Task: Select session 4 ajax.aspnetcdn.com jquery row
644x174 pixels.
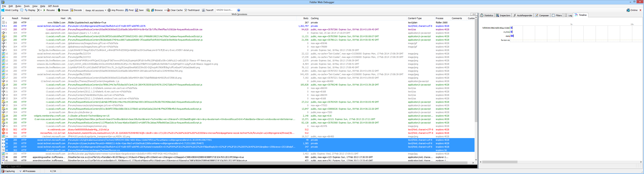Action: pyautogui.click(x=237, y=33)
